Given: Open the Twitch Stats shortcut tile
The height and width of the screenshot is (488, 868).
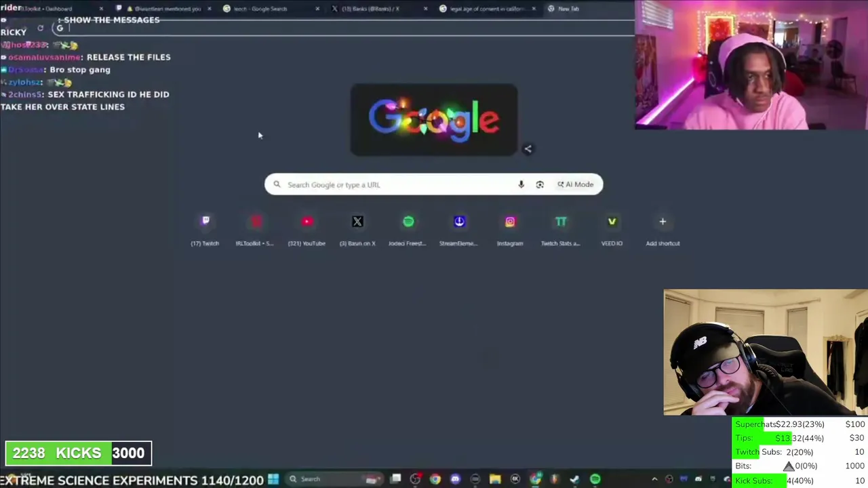Looking at the screenshot, I should [561, 229].
